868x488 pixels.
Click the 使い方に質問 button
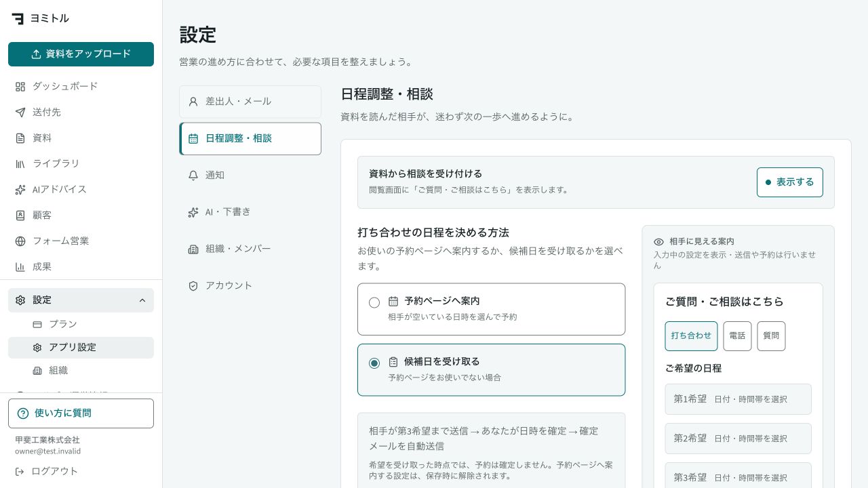pos(81,413)
